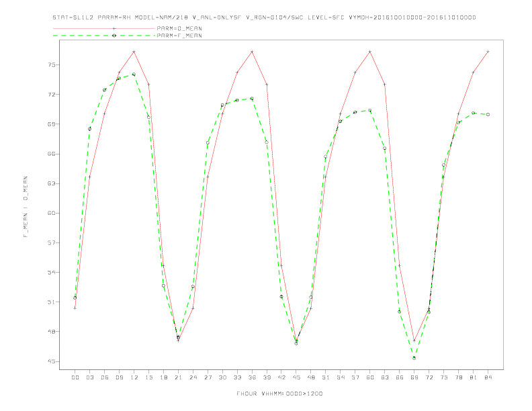
Task: Click x-axis forecast hour label 27
Action: pos(208,377)
